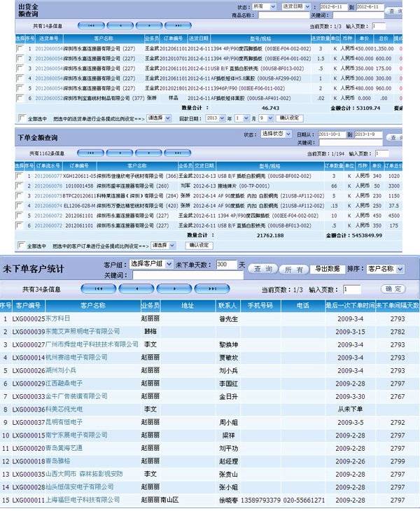Click previous page arrow in 未下单客户统计 pager
This screenshot has height=511, width=420.
click(x=135, y=288)
